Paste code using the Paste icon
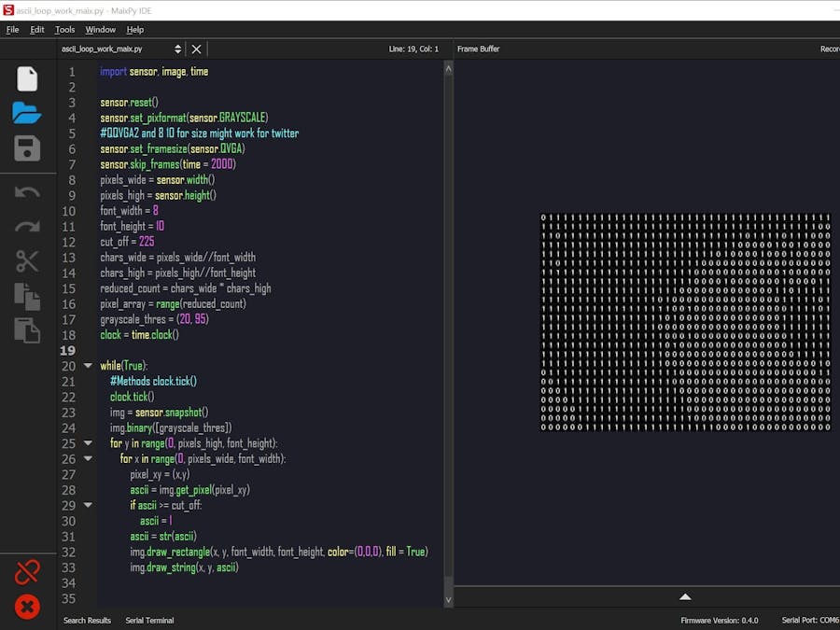The height and width of the screenshot is (630, 840). [27, 329]
